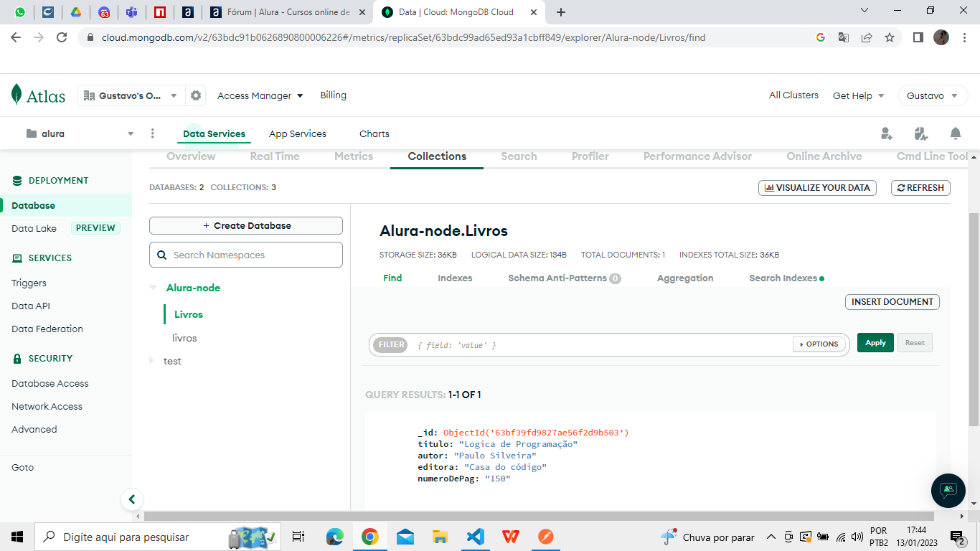Image resolution: width=980 pixels, height=551 pixels.
Task: Open the project activity feed icon
Action: [921, 133]
